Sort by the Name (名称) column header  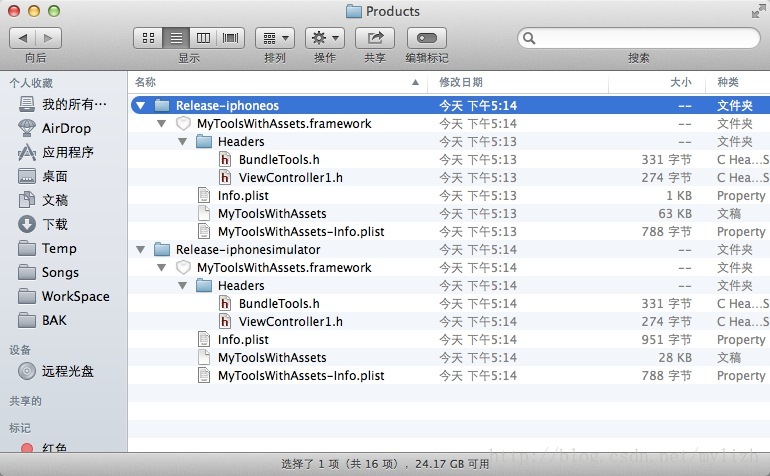click(277, 83)
